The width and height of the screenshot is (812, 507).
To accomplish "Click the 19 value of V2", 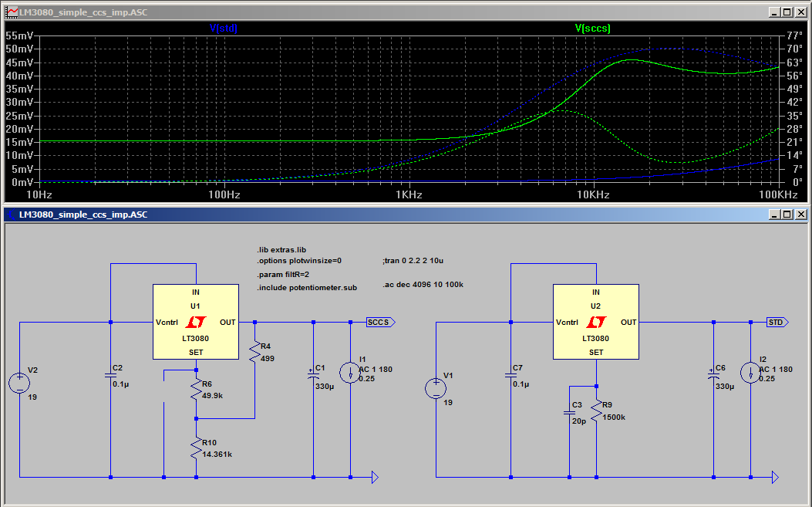I will [32, 397].
